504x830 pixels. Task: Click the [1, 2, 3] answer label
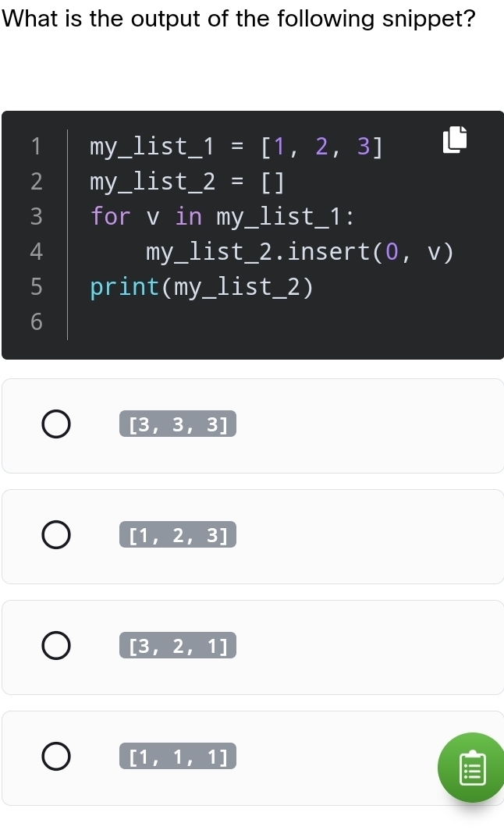pyautogui.click(x=177, y=534)
